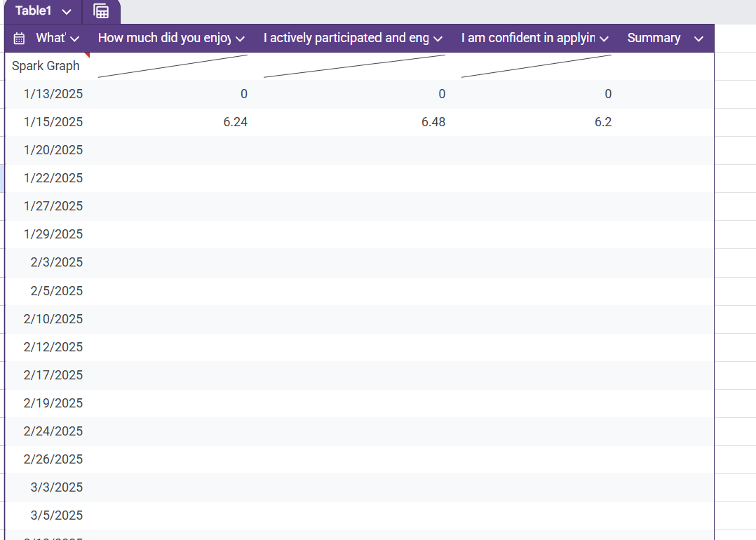Open the 'I actively participated' column dropdown
This screenshot has height=540, width=756.
pos(438,39)
